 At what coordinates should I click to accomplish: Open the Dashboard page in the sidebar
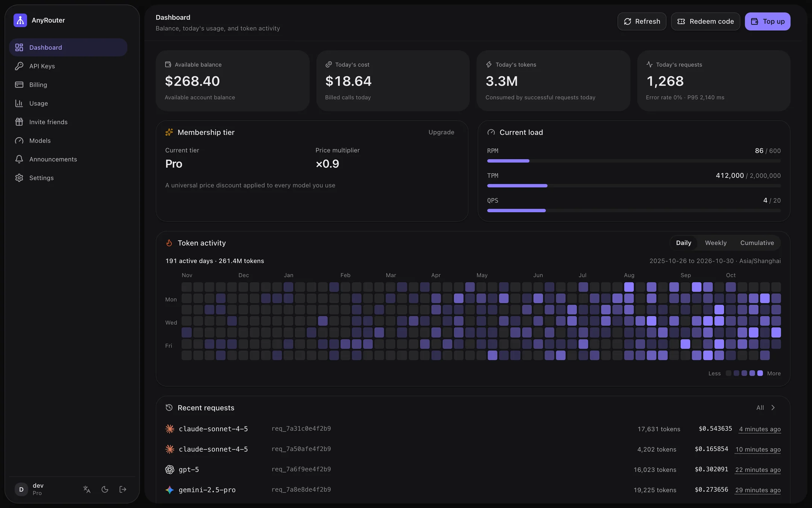(x=68, y=47)
